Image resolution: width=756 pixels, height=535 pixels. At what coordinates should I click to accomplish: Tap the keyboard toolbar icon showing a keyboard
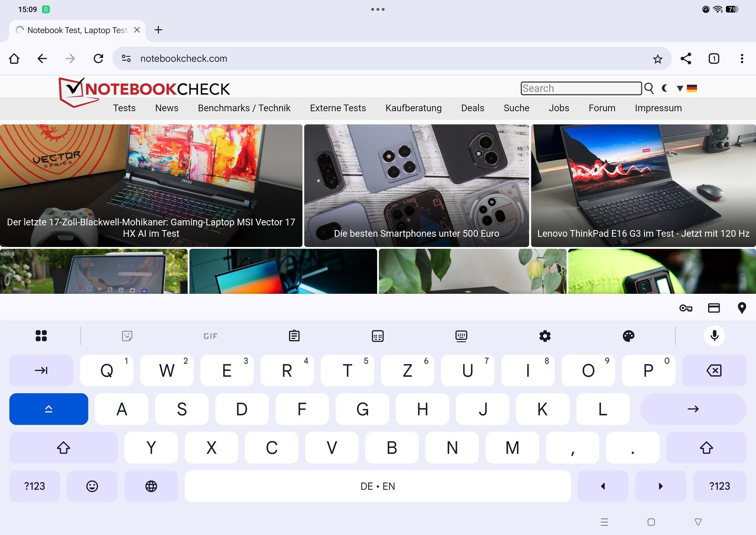[461, 336]
